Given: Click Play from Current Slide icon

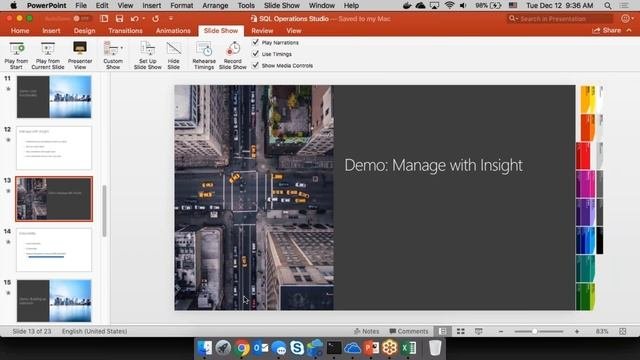Looking at the screenshot, I should click(48, 55).
